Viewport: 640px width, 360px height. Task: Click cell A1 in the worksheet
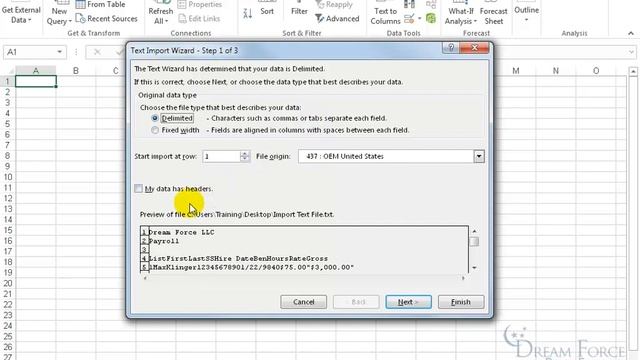(36, 81)
